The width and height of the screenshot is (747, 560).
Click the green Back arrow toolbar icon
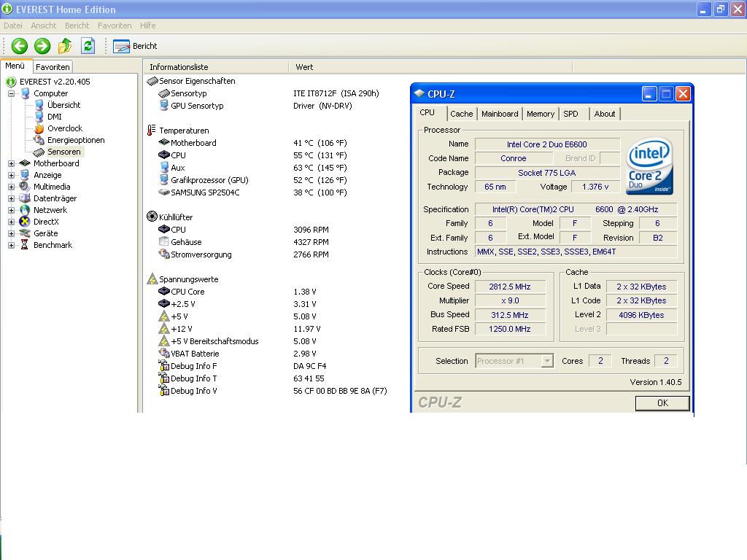pos(20,46)
